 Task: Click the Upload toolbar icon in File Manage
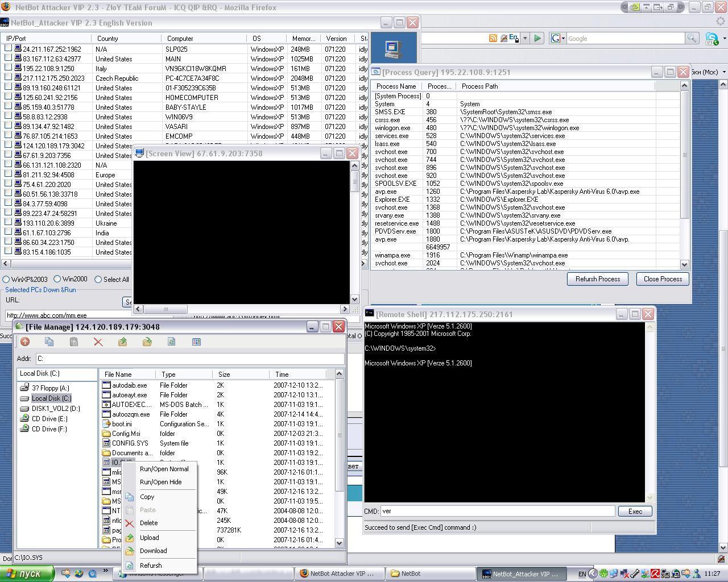tap(123, 342)
